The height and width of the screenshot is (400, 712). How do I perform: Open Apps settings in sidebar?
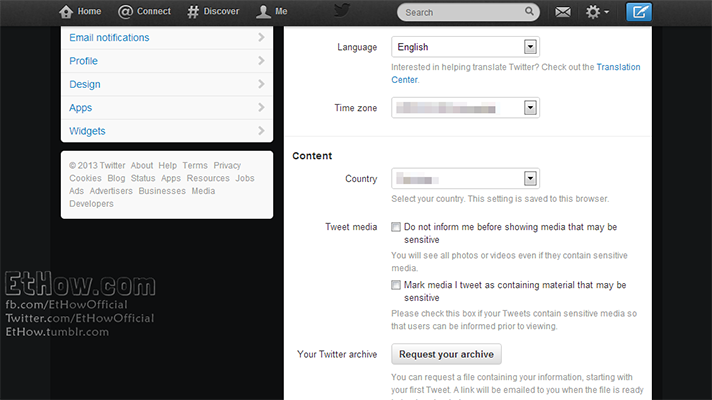(167, 108)
